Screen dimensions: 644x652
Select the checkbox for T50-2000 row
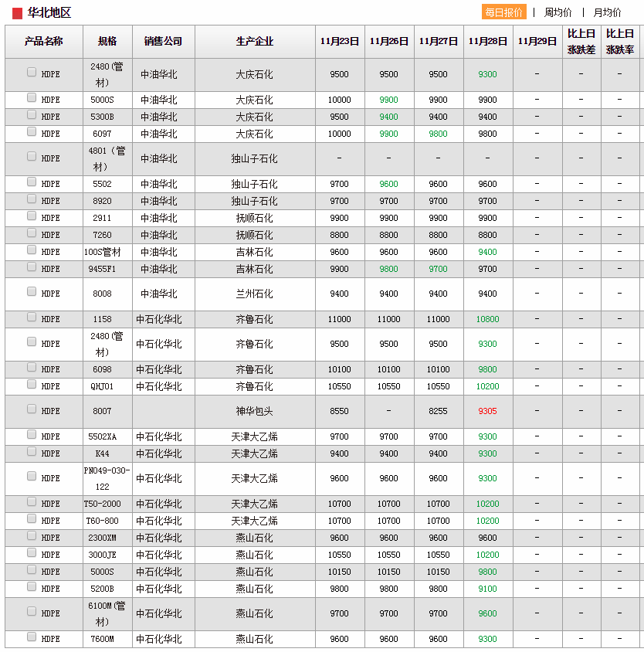pos(32,502)
